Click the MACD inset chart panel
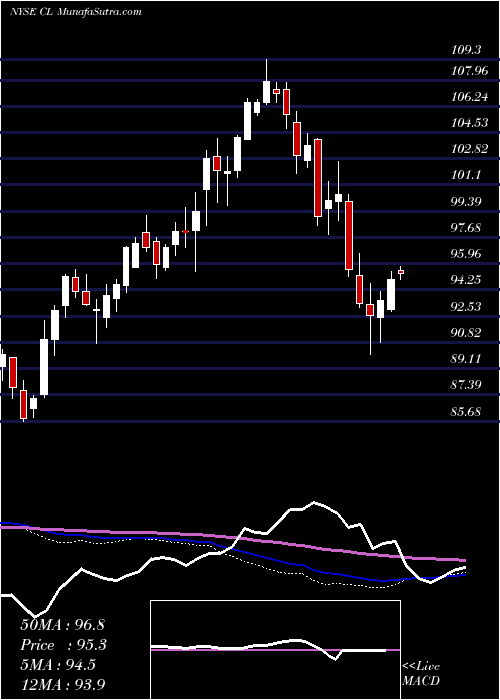 coord(275,650)
